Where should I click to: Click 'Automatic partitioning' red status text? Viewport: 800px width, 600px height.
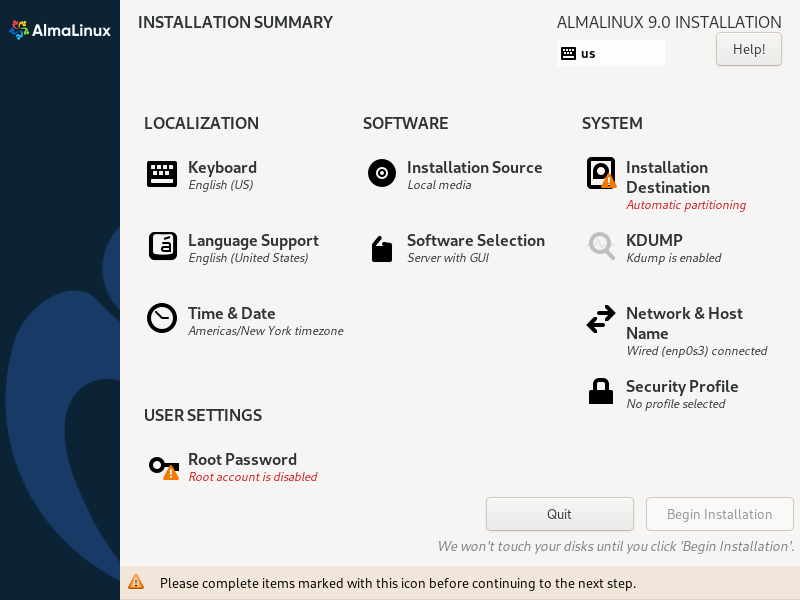point(686,205)
